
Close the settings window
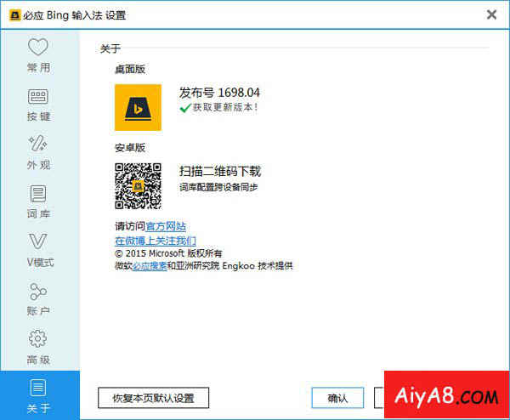pos(492,14)
